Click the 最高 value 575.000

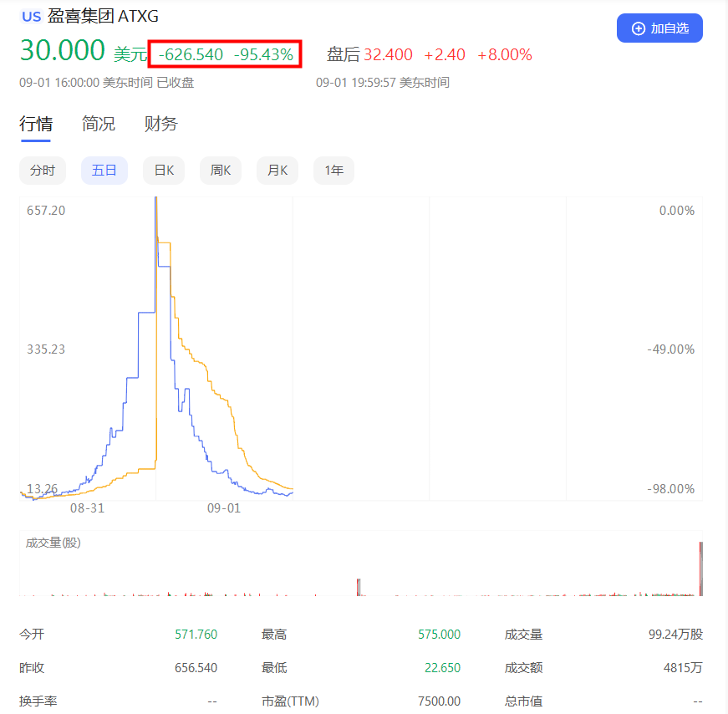coord(439,635)
